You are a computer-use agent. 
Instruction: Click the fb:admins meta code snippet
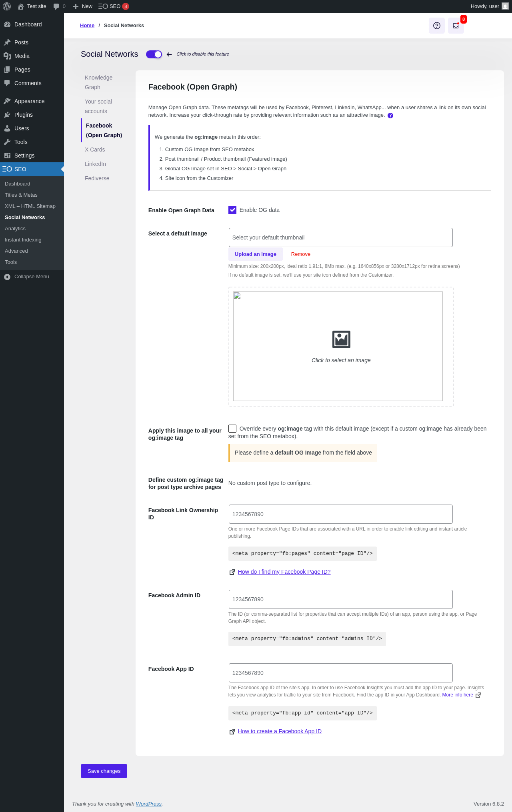(307, 639)
